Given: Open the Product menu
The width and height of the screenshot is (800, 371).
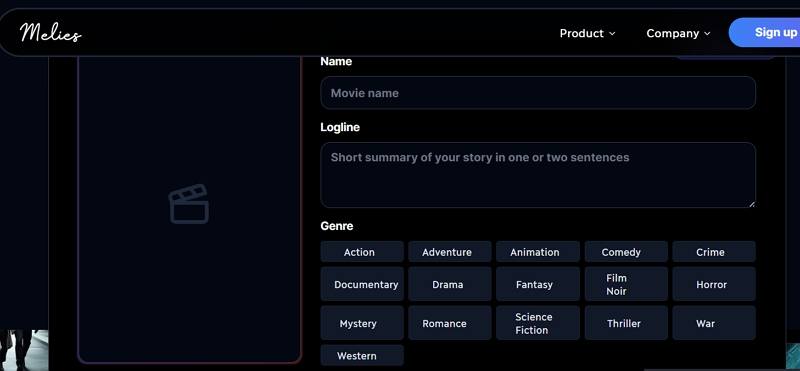Looking at the screenshot, I should [x=587, y=33].
